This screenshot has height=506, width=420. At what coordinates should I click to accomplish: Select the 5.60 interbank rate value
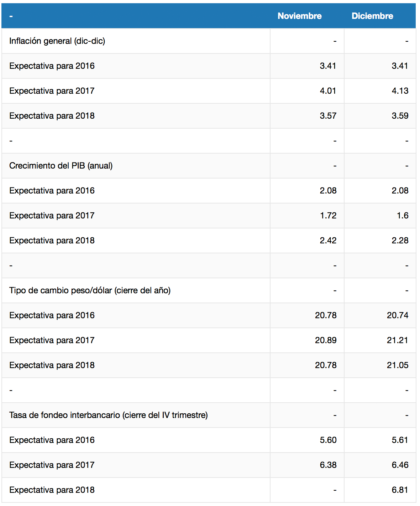click(x=328, y=440)
